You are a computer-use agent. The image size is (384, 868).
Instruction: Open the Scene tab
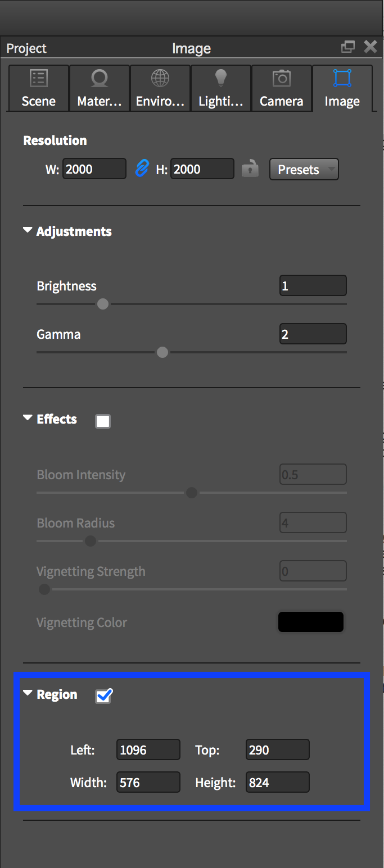click(38, 89)
